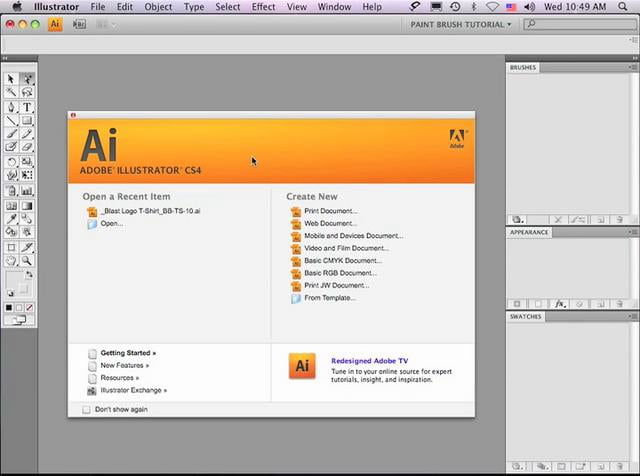Click the Fill color box
640x476 pixels.
(x=13, y=280)
